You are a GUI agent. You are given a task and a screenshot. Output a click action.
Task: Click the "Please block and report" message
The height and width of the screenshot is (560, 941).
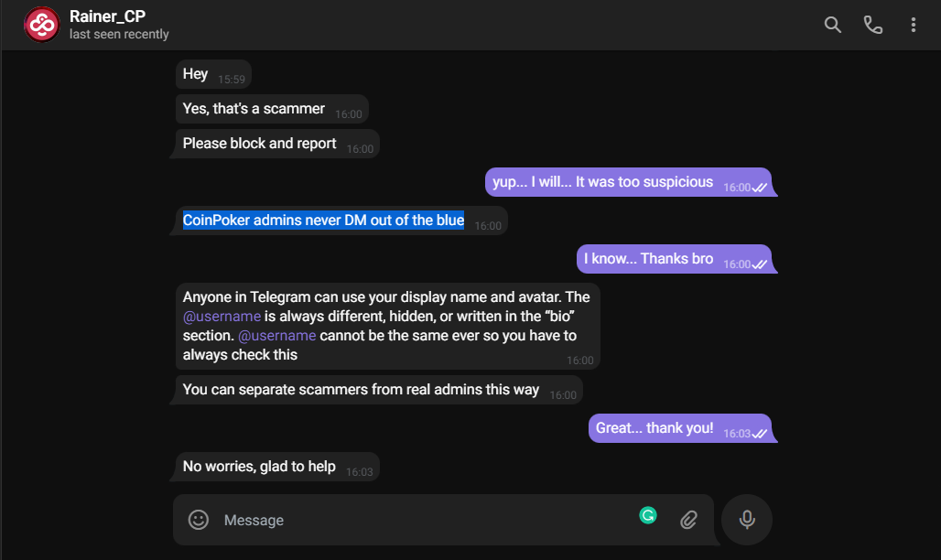click(277, 144)
